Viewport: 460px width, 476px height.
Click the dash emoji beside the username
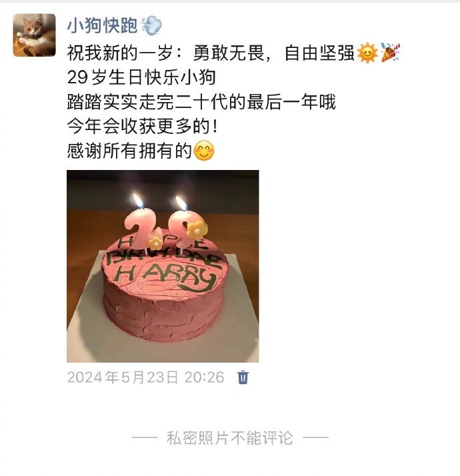151,25
